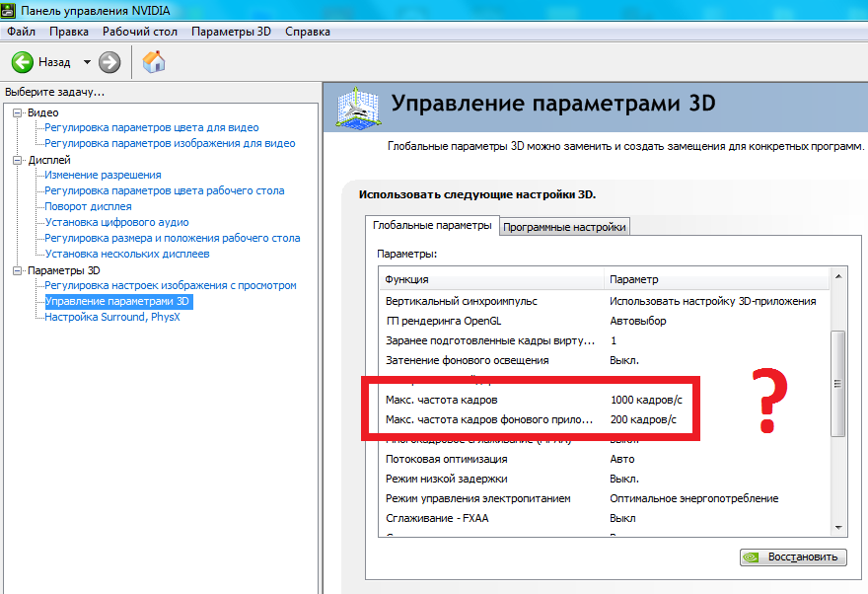The height and width of the screenshot is (594, 868).
Task: Open the Правка menu
Action: [x=69, y=32]
